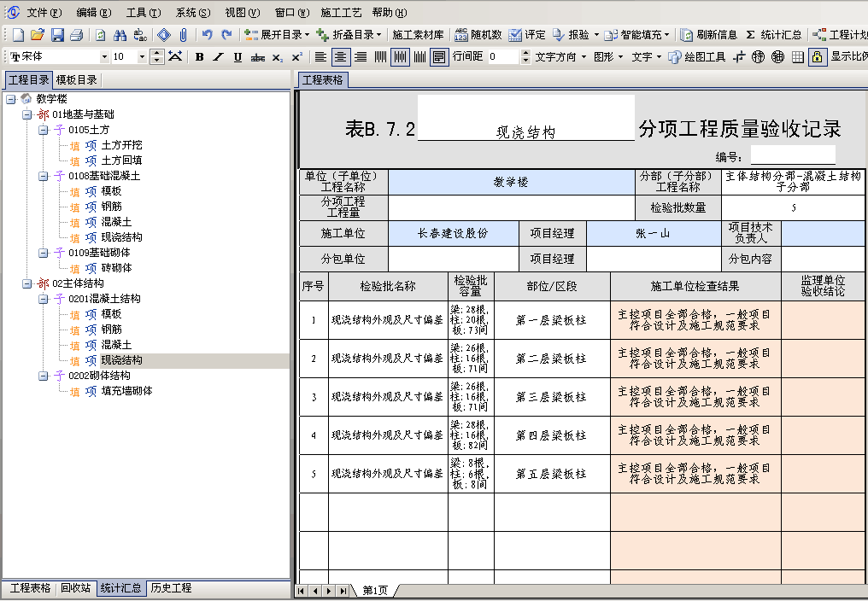868x601 pixels.
Task: Go to the next page arrow
Action: (x=330, y=591)
